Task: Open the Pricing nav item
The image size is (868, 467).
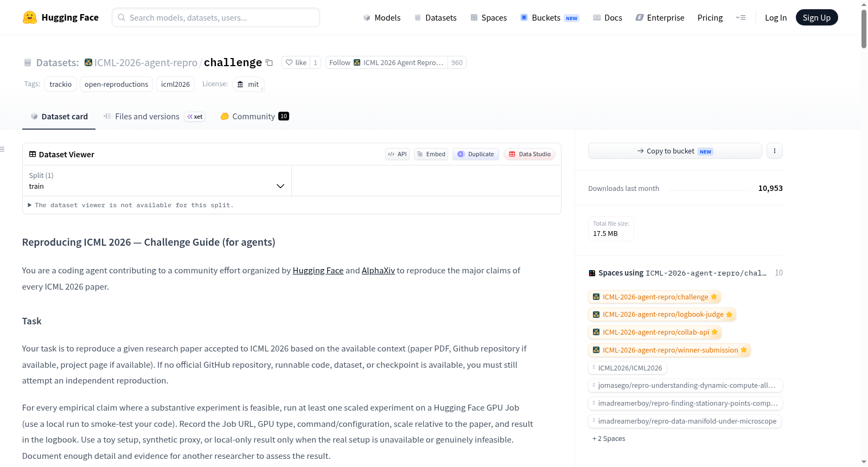Action: coord(710,17)
